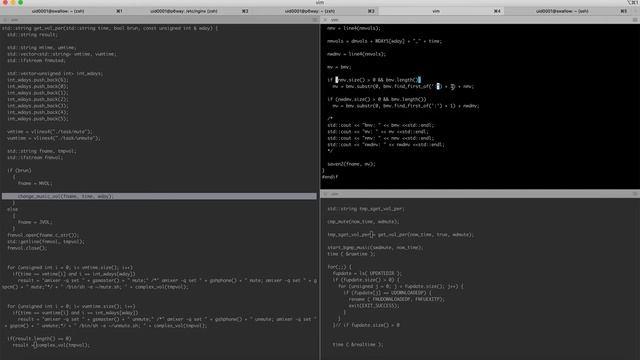Image resolution: width=640 pixels, height=360 pixels.
Task: Click the 'mv = bmv;' line in top-right pane
Action: pos(339,67)
